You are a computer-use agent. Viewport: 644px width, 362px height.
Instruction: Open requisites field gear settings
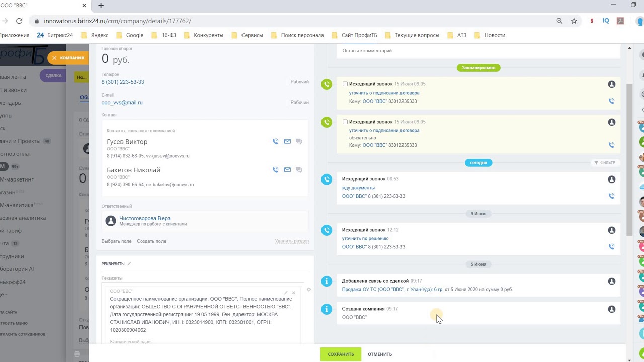pyautogui.click(x=309, y=290)
